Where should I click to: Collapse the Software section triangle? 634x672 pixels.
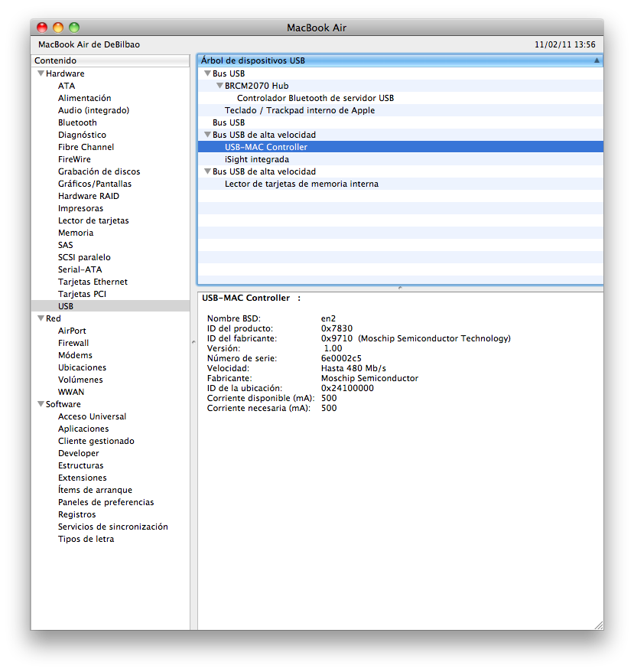[41, 404]
